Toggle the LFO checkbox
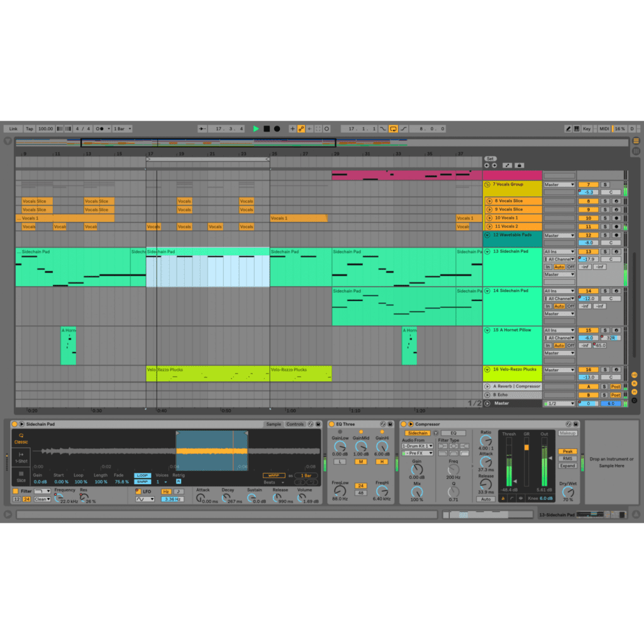644x644 pixels. (138, 492)
